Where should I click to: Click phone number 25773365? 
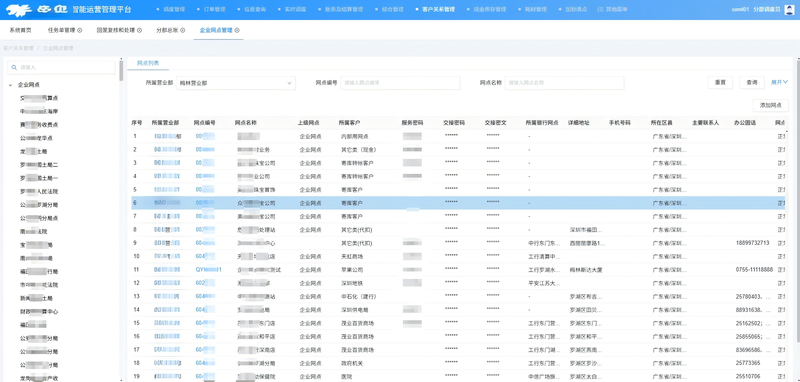pyautogui.click(x=748, y=363)
